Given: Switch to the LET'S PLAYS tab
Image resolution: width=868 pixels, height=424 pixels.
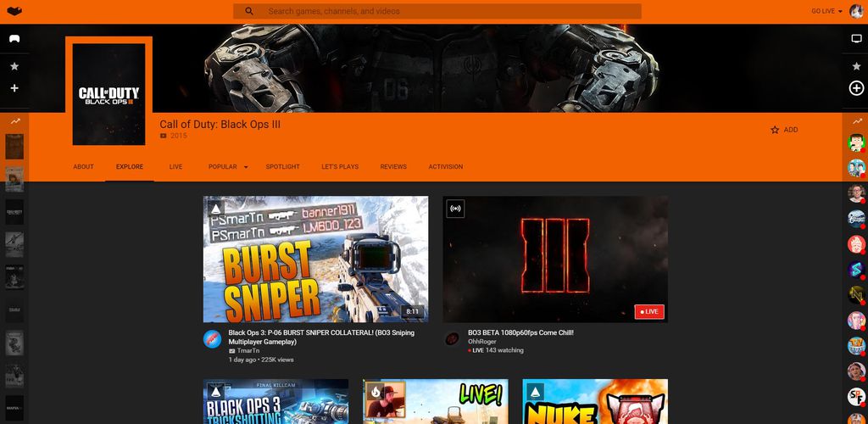Looking at the screenshot, I should [x=340, y=166].
